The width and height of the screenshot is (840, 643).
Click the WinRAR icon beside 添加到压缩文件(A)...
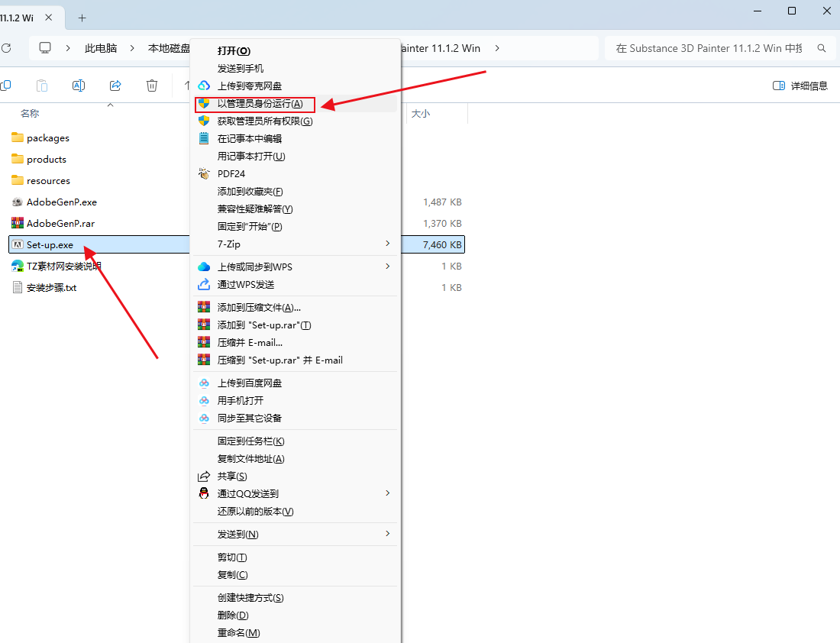(204, 308)
